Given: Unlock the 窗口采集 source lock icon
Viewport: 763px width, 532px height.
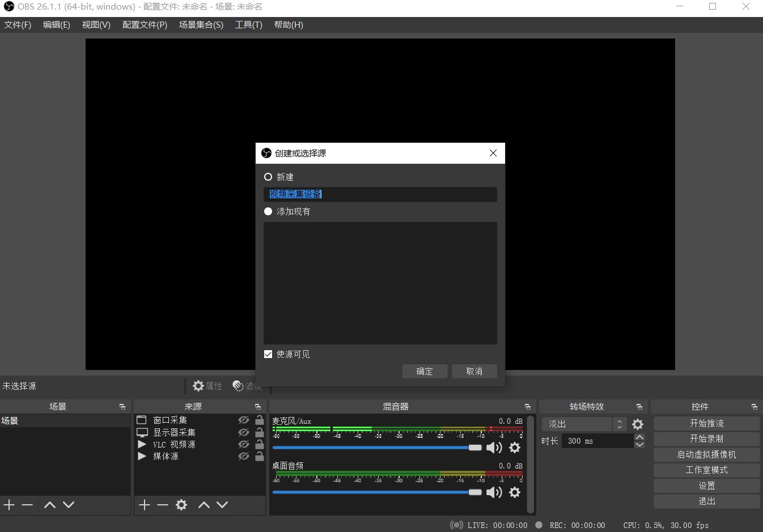Looking at the screenshot, I should coord(259,420).
